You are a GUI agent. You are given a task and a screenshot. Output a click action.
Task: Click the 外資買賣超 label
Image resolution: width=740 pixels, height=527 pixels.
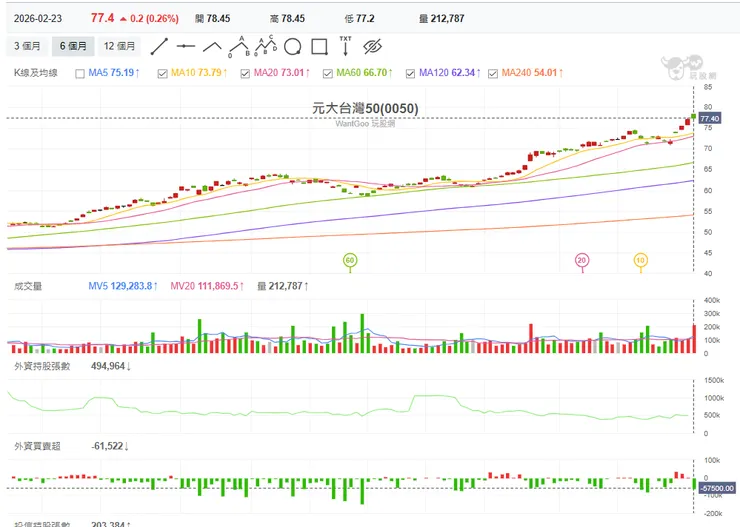[x=37, y=446]
